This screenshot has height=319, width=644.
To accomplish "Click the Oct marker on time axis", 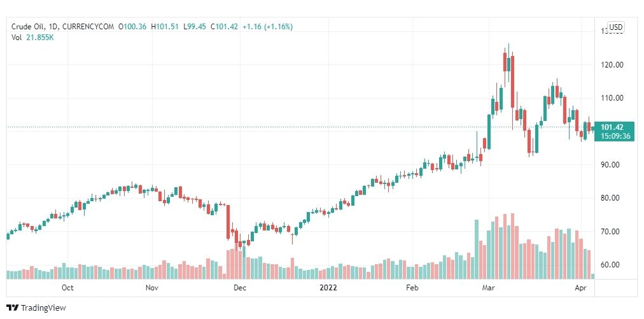I will coord(67,288).
